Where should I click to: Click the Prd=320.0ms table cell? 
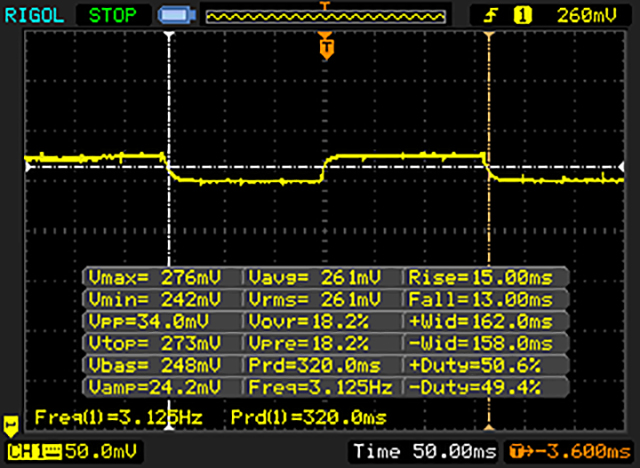tap(315, 365)
